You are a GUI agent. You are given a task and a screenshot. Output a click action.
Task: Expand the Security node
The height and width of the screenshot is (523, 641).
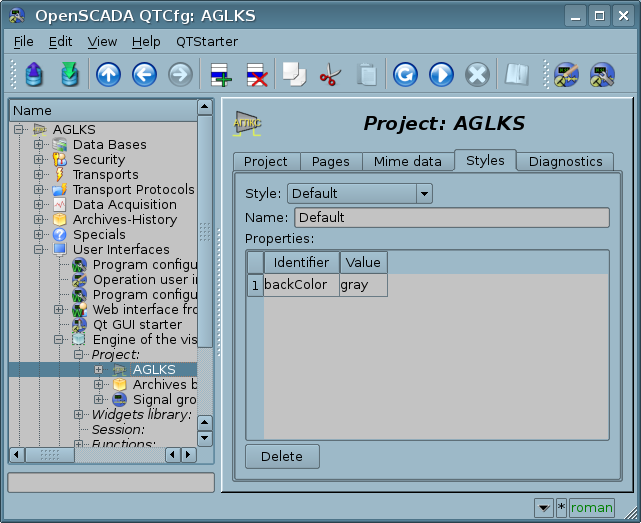(x=38, y=159)
